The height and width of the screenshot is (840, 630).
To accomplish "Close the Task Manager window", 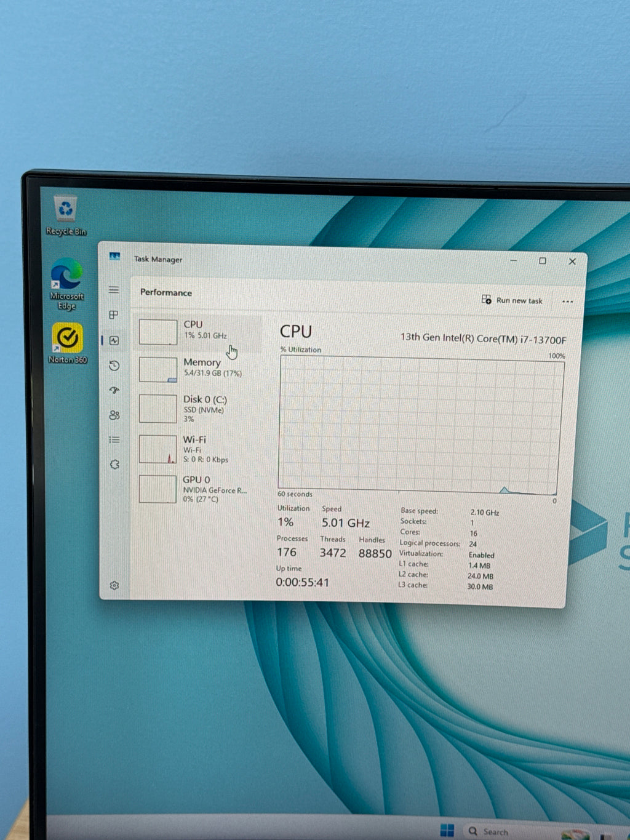I will coord(572,262).
